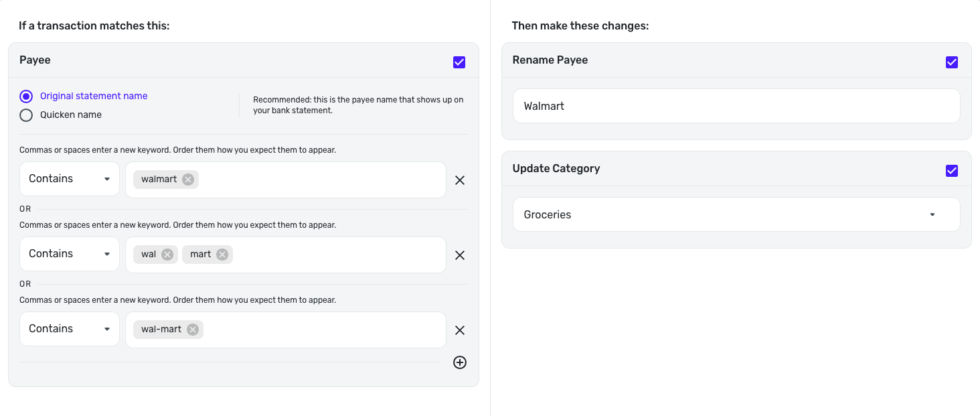Screen dimensions: 980x416
Task: Select Original statement name radio option
Action: 26,96
